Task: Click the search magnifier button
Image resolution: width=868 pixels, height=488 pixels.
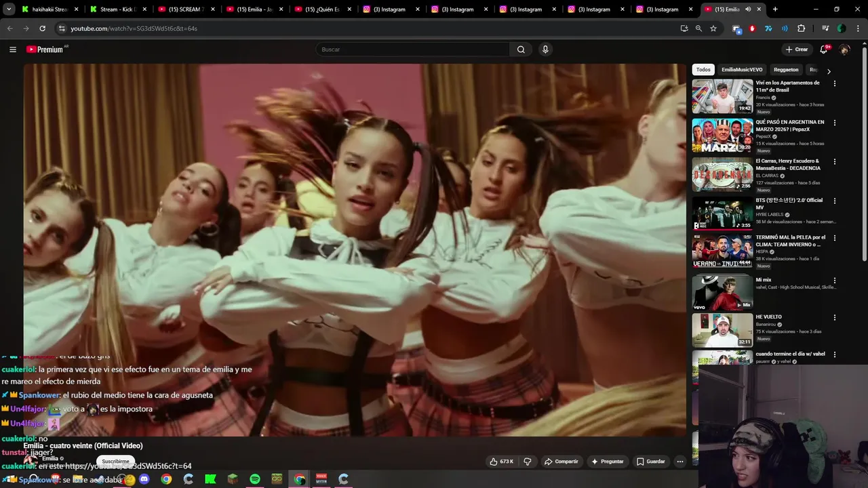Action: pos(521,49)
